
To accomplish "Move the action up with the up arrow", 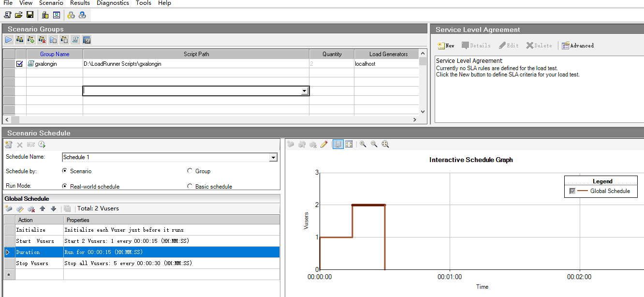I will (43, 209).
